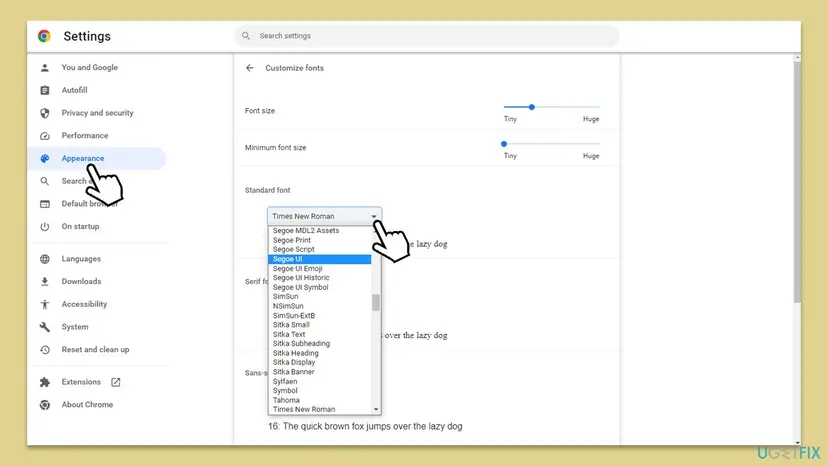This screenshot has height=466, width=828.
Task: Click the System wrench icon
Action: (x=45, y=327)
